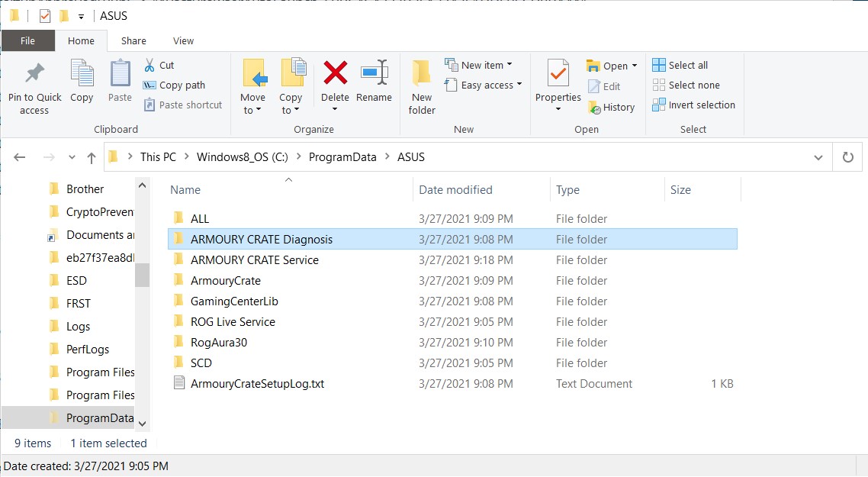
Task: Navigate to ProgramData breadcrumb
Action: pyautogui.click(x=342, y=157)
